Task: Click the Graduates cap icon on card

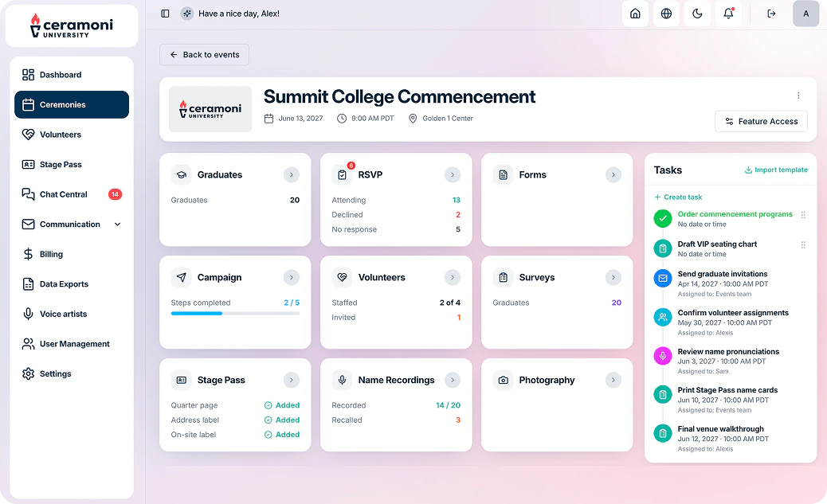Action: pyautogui.click(x=182, y=174)
